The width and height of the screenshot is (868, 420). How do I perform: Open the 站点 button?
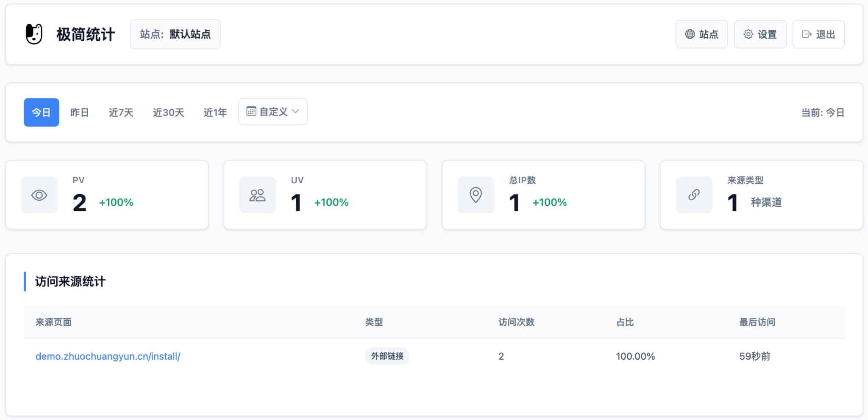[701, 34]
